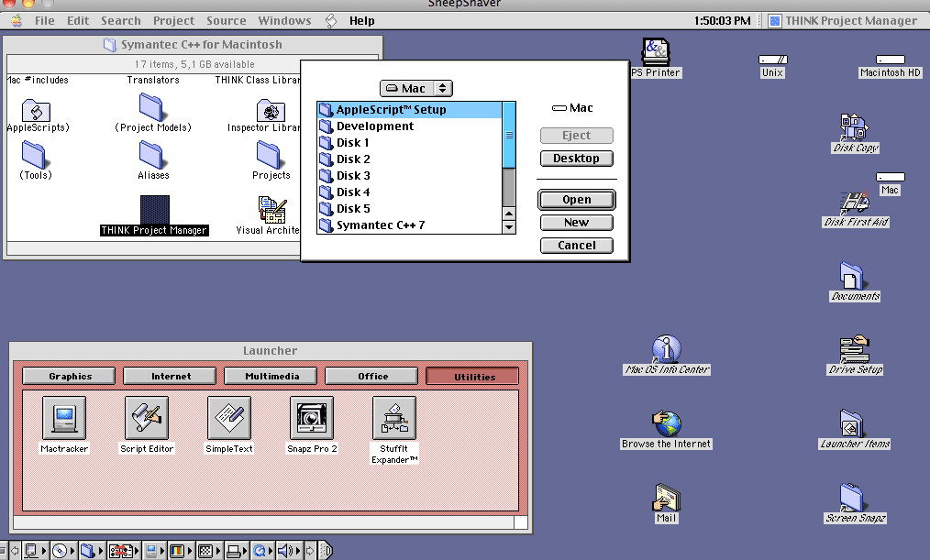Viewport: 930px width, 560px height.
Task: Open the THINK Project Manager application menu
Action: click(842, 21)
